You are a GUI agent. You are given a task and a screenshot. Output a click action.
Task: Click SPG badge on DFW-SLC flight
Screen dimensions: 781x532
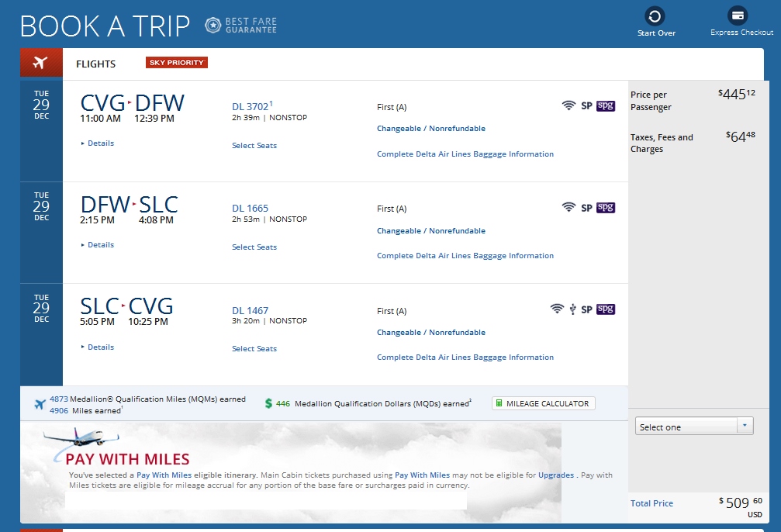605,207
